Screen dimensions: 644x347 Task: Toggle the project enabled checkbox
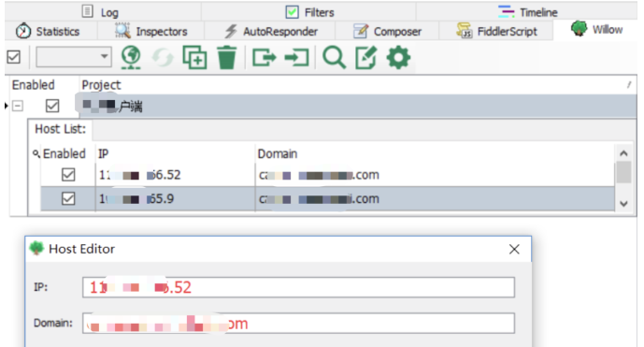pos(52,106)
